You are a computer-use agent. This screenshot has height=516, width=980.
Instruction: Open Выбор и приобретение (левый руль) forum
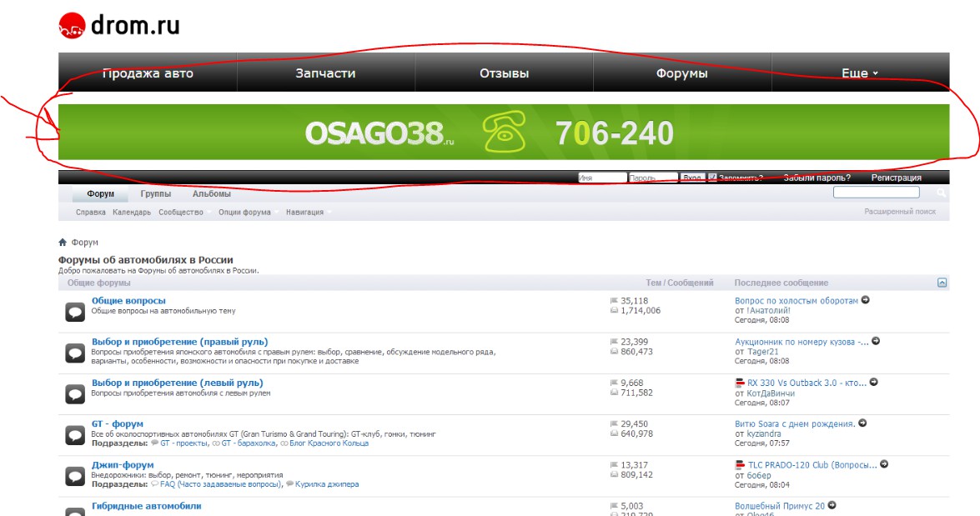[178, 383]
